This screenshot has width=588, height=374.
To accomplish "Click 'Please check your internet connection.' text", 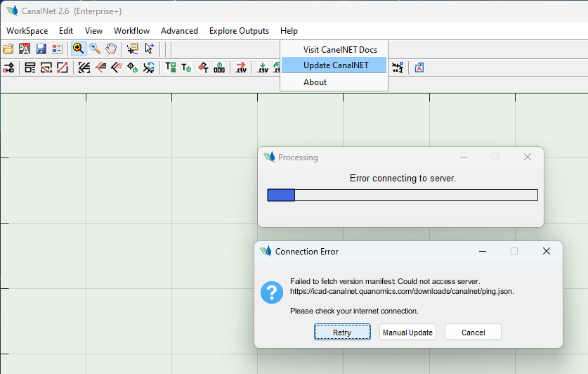I will pyautogui.click(x=354, y=311).
